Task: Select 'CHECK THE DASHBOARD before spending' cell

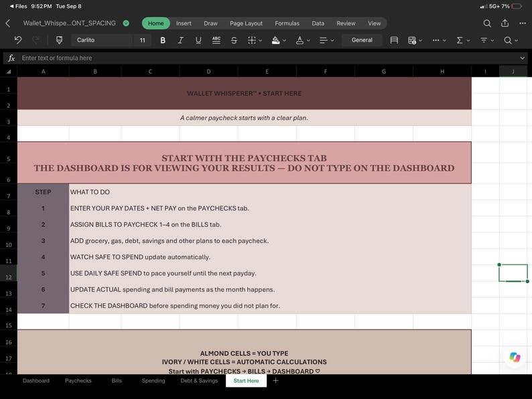Action: point(270,306)
